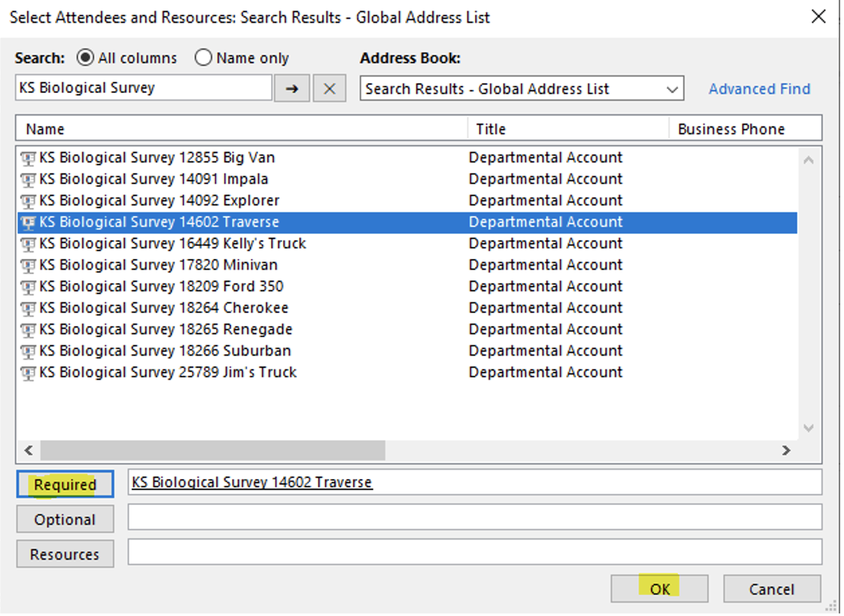Viewport: 844px width, 616px height.
Task: Click the icon beside 18266 Suburban entry
Action: 28,351
